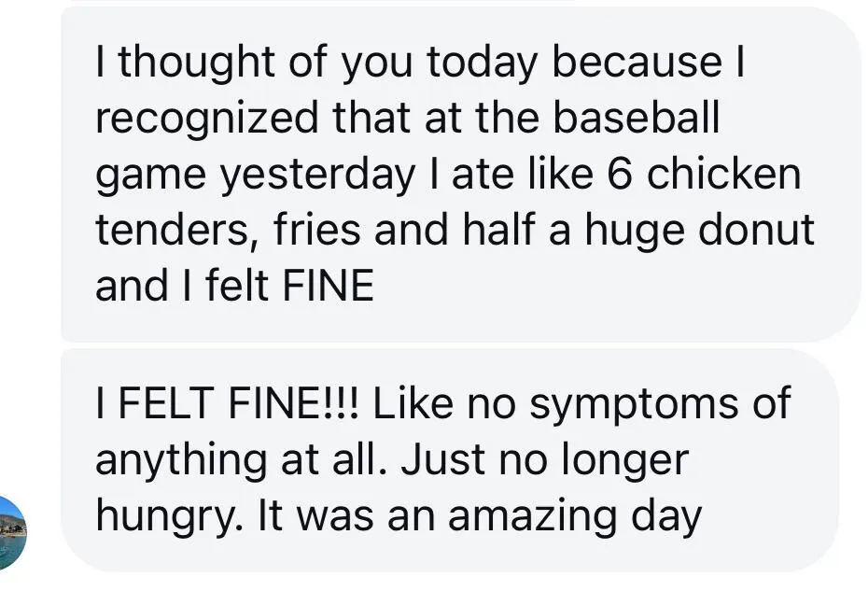Viewport: 868px width, 605px height.
Task: Click the word "tenders," in the message
Action: pos(174,231)
